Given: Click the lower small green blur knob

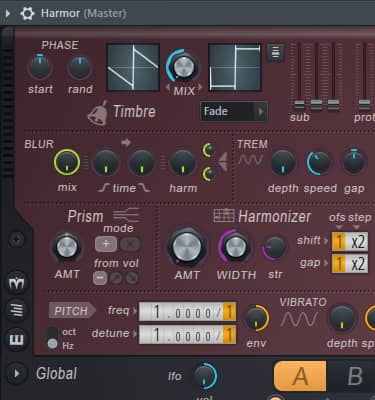Looking at the screenshot, I should pos(209,174).
